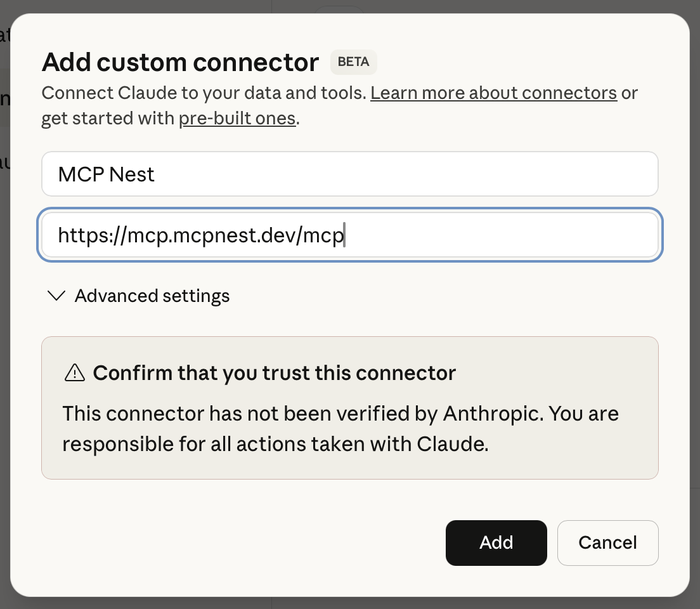
Task: Collapse the Advanced settings disclosure arrow
Action: click(x=56, y=295)
